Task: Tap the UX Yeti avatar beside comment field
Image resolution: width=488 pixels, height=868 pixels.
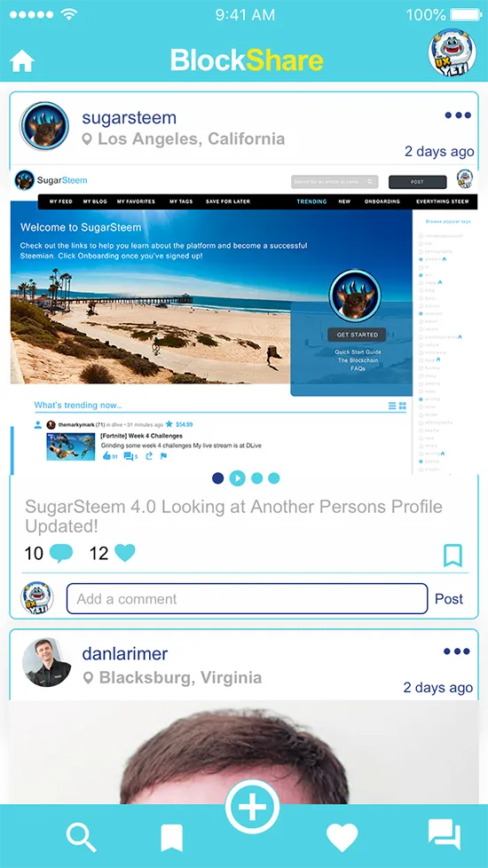Action: (37, 598)
